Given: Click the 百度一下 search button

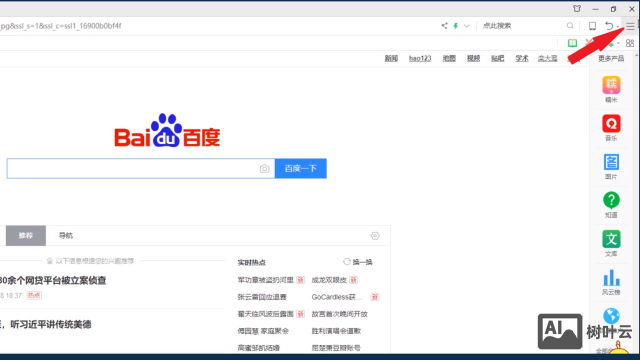Looking at the screenshot, I should pos(301,169).
